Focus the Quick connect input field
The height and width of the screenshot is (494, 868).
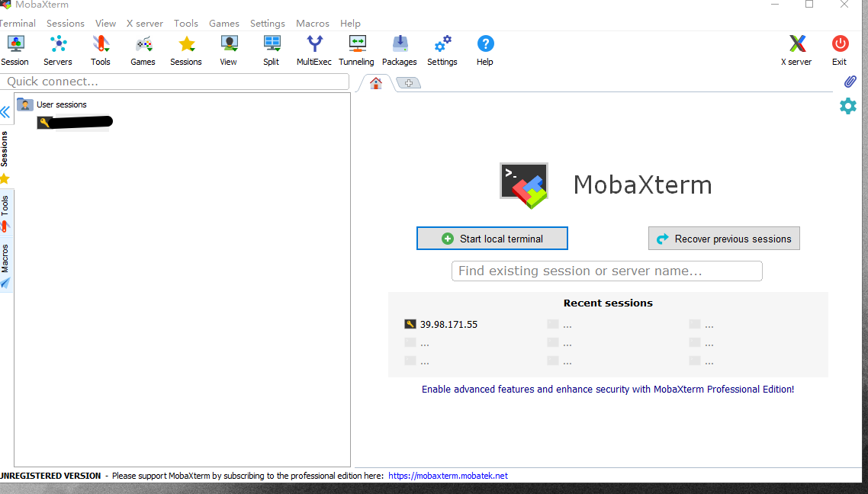175,82
